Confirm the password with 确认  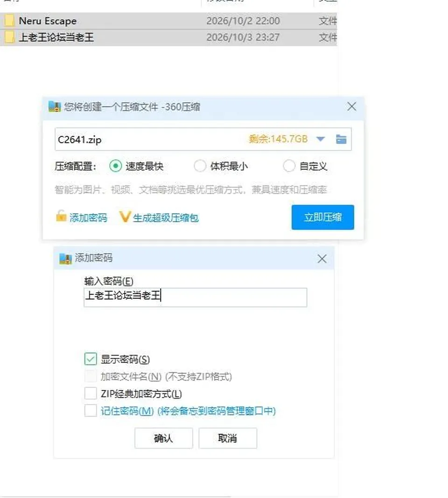pyautogui.click(x=163, y=438)
